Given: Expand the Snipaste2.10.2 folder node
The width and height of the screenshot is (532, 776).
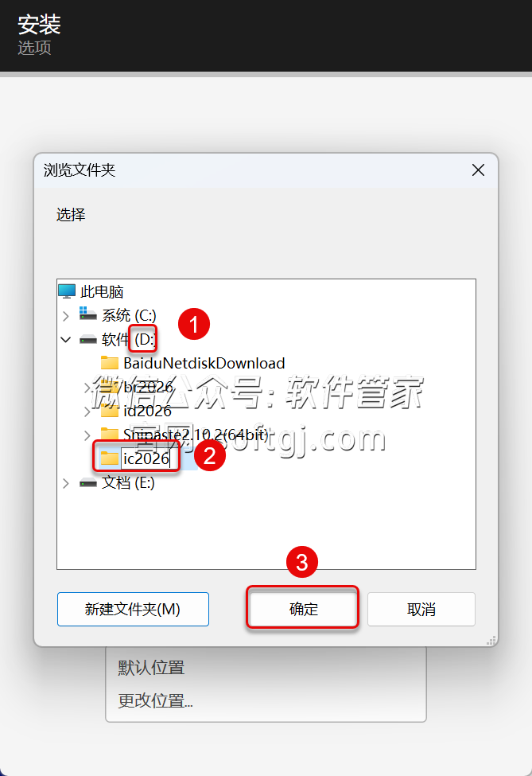Looking at the screenshot, I should click(x=87, y=435).
